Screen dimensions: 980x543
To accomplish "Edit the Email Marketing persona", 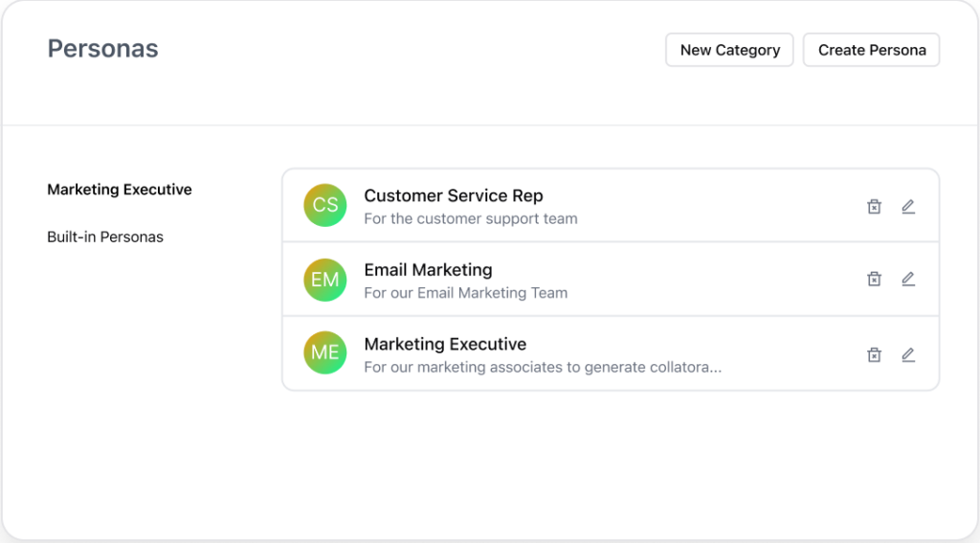I will coord(908,279).
